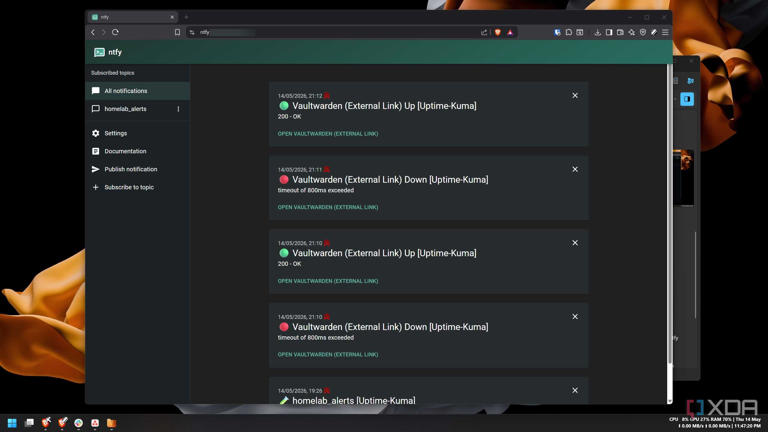
Task: Click the bookmark icon beside address bar
Action: (x=177, y=32)
